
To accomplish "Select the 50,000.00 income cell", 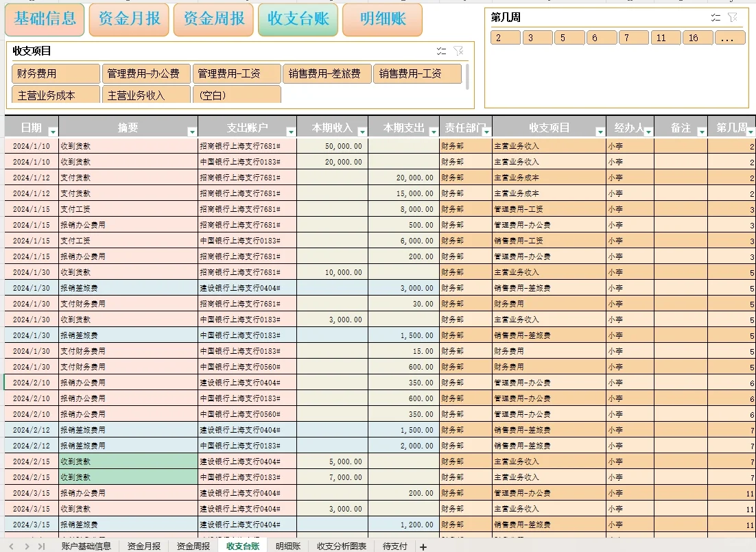I will click(332, 146).
